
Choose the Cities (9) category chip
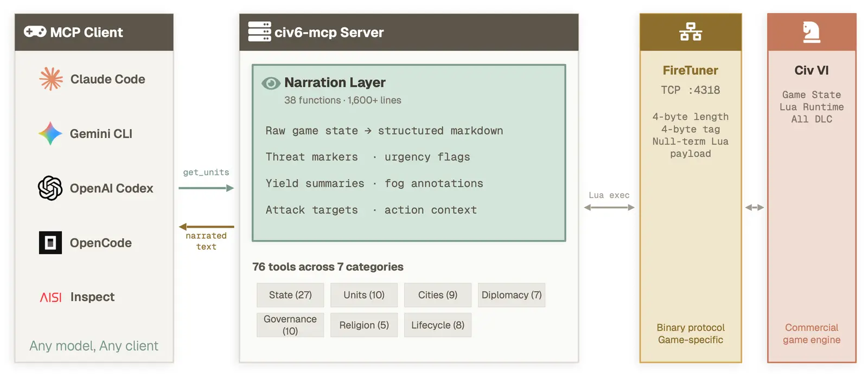(438, 295)
